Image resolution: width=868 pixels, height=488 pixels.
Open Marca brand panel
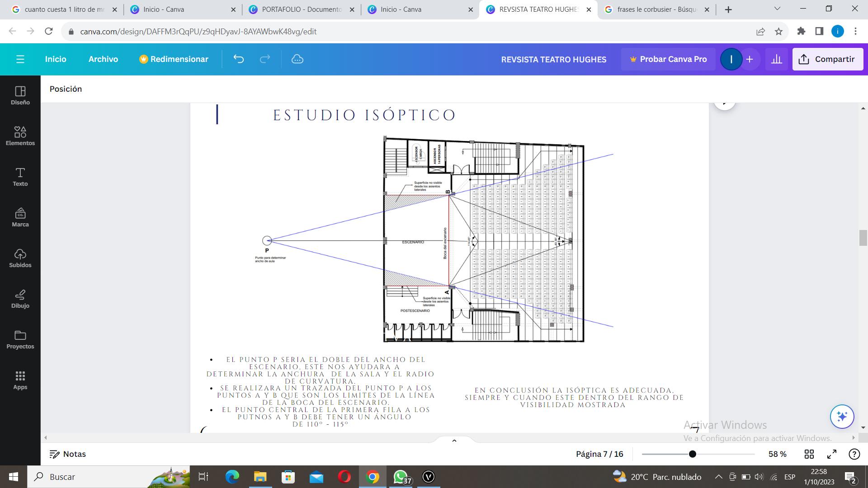point(20,217)
